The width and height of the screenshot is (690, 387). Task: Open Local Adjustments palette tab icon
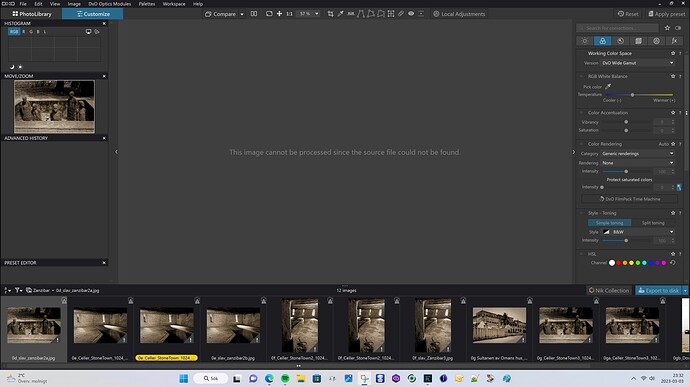[x=657, y=41]
